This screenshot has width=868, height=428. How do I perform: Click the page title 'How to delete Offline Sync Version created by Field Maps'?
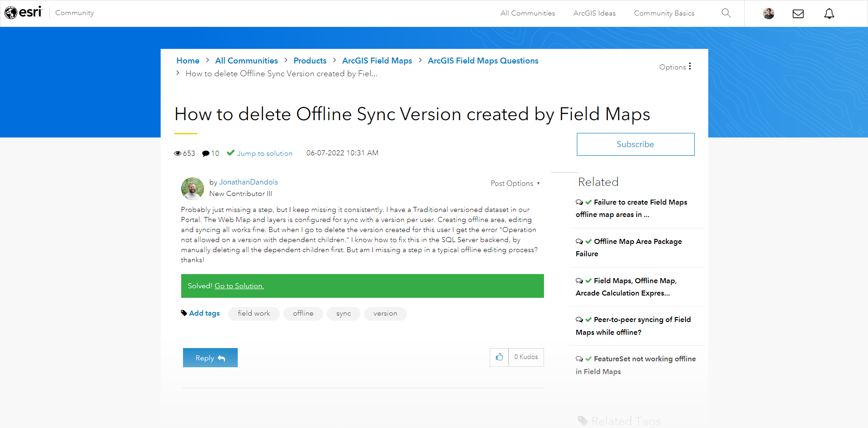pyautogui.click(x=413, y=114)
